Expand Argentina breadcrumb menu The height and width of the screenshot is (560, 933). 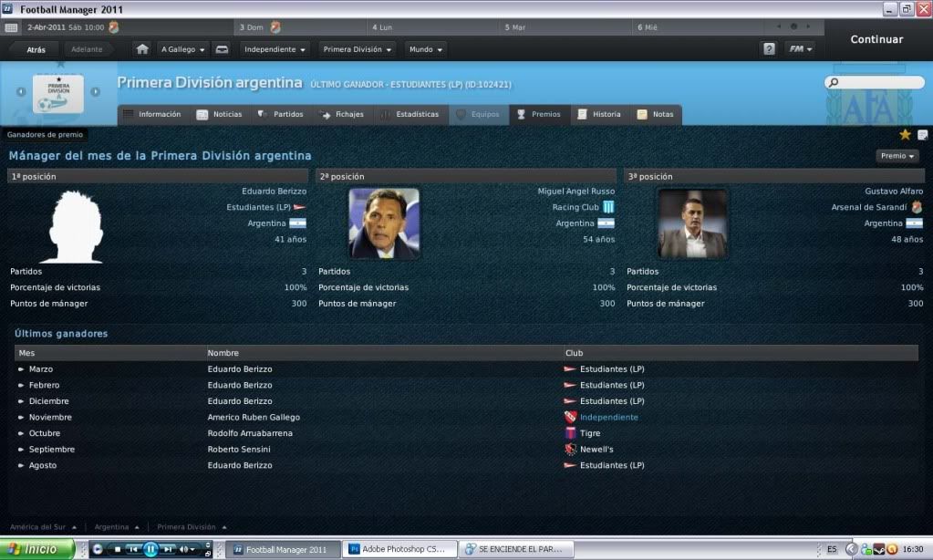coord(117,526)
